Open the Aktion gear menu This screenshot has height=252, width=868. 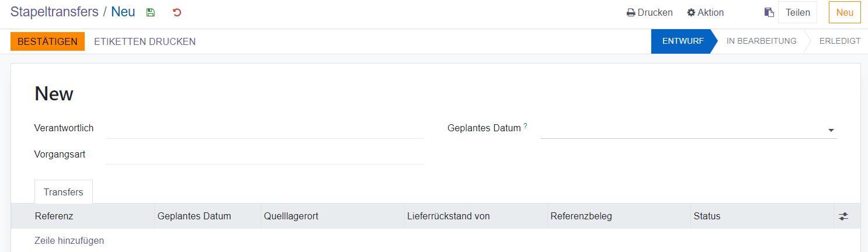tap(705, 12)
